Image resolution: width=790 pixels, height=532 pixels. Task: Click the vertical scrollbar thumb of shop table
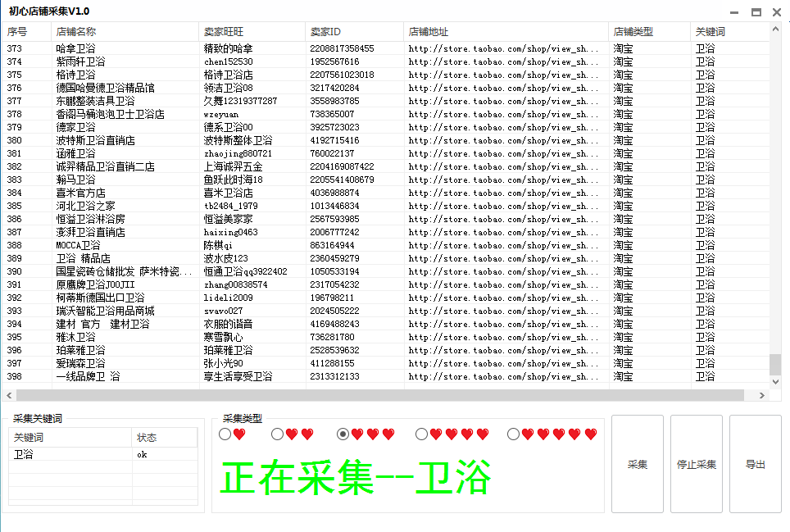775,363
